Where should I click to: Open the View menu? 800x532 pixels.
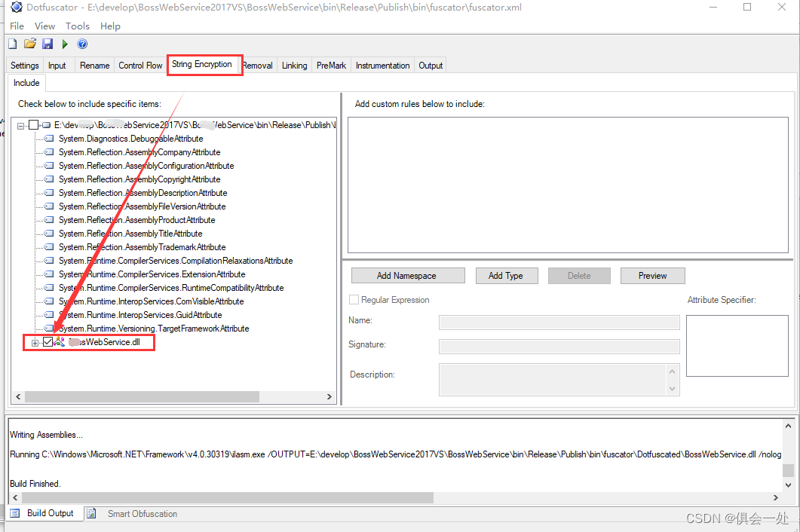(45, 26)
